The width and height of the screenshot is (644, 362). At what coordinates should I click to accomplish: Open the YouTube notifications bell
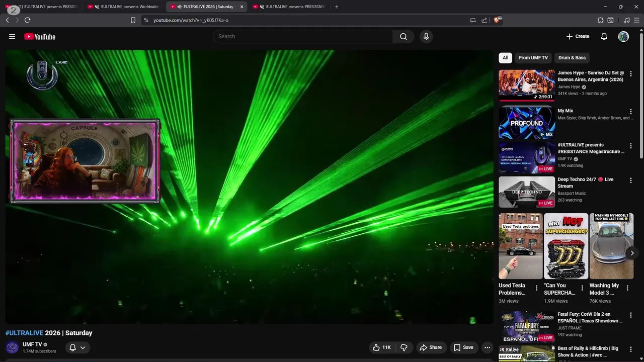pos(604,36)
